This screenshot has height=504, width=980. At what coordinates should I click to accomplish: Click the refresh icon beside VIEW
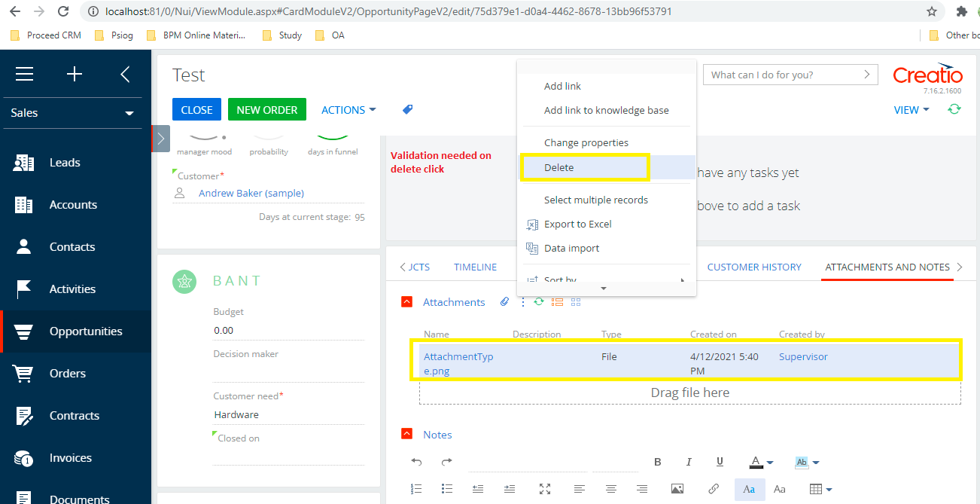[x=954, y=109]
